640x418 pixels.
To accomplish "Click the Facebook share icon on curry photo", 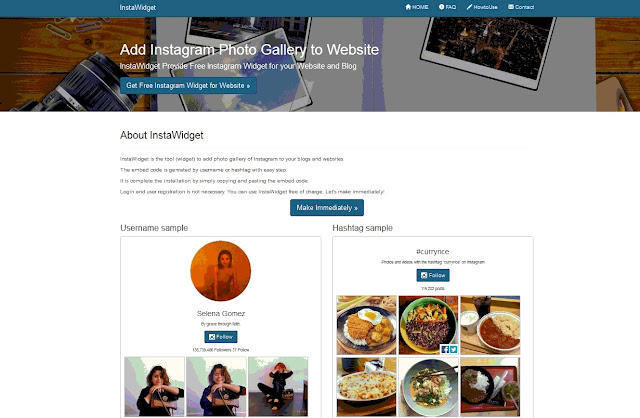I will 445,349.
